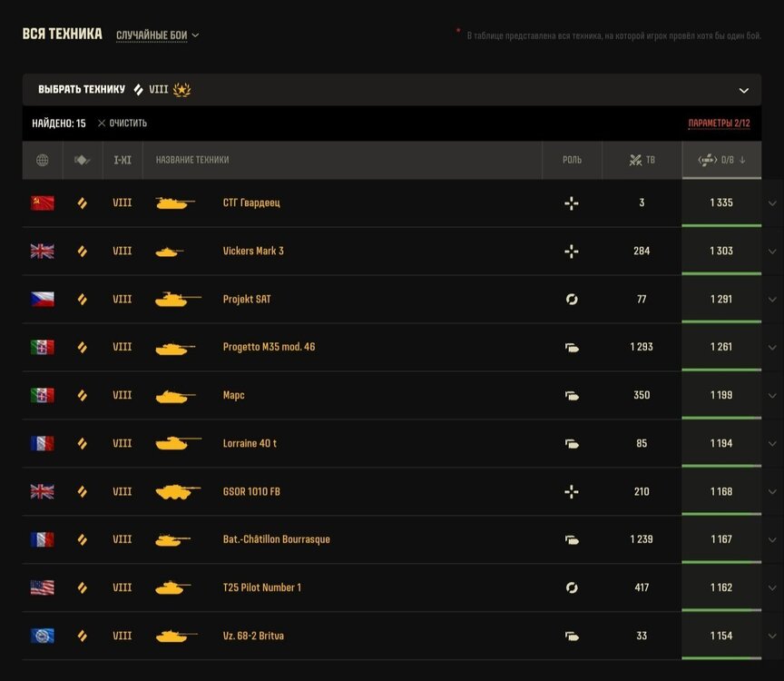Click the Вся техника heading
Viewport: 784px width, 681px height.
click(62, 34)
